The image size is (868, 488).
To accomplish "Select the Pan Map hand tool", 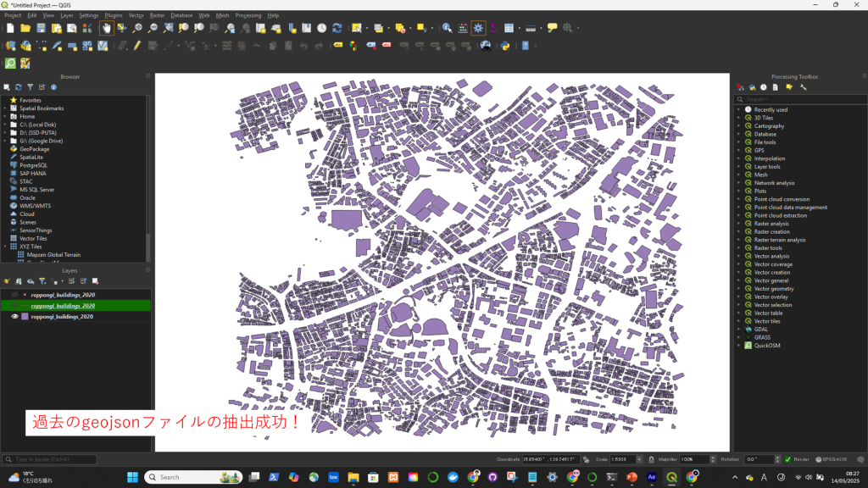I will pyautogui.click(x=106, y=28).
